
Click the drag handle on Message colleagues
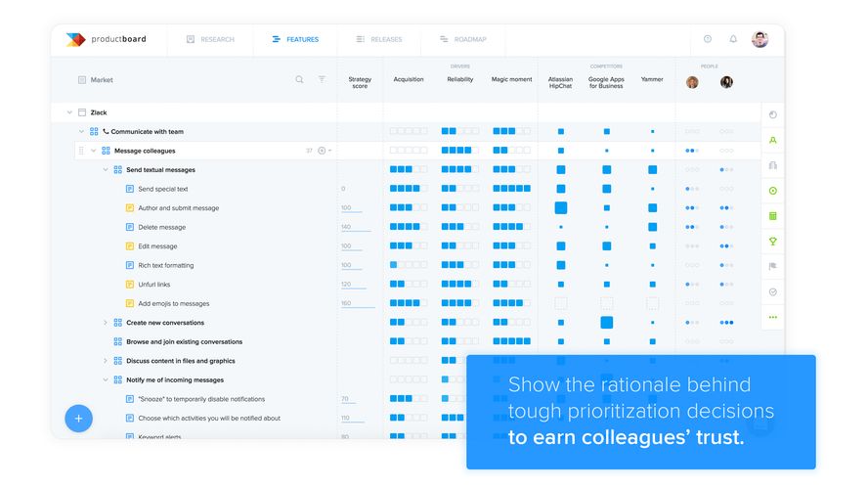coord(81,151)
